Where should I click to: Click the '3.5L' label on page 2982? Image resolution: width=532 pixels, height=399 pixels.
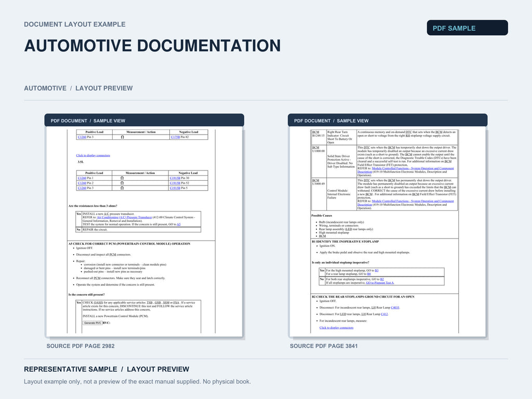(x=81, y=162)
